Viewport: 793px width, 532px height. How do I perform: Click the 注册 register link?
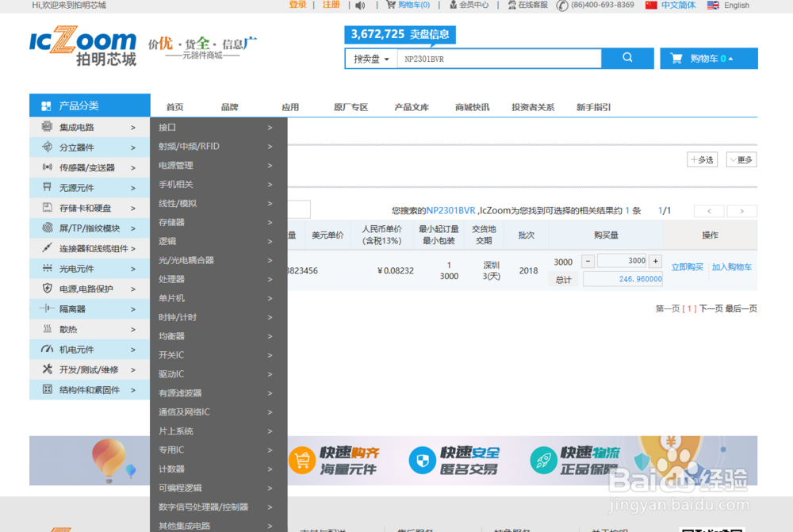click(331, 6)
